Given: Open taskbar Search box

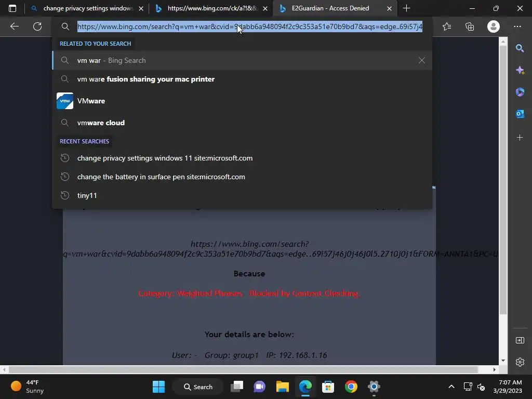Looking at the screenshot, I should point(198,387).
